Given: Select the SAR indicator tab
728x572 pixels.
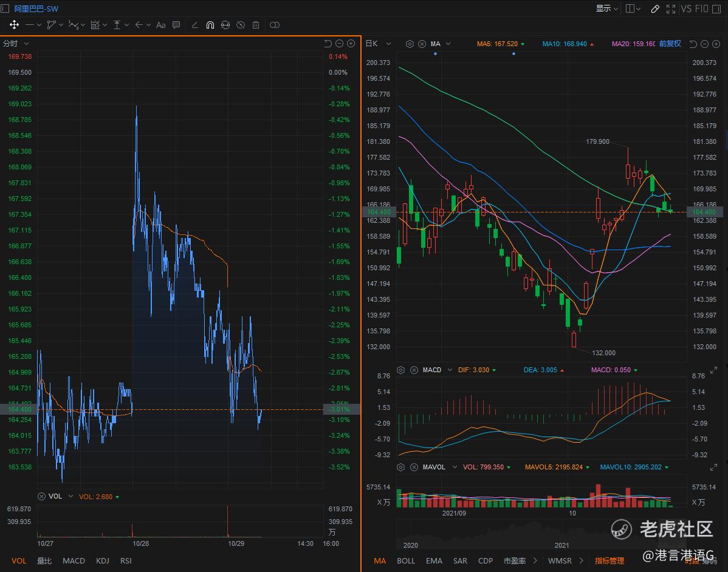Looking at the screenshot, I should pyautogui.click(x=460, y=561).
